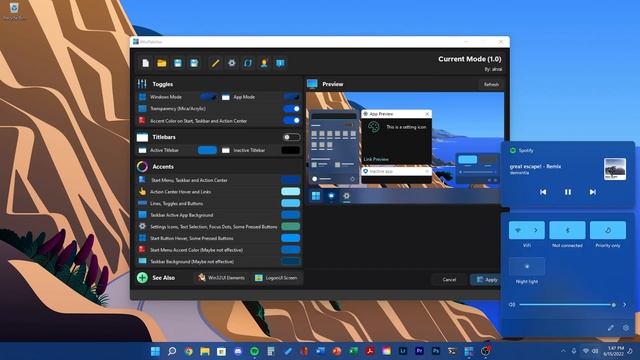This screenshot has height=360, width=640.
Task: Open Discord from taskbar
Action: 238,351
